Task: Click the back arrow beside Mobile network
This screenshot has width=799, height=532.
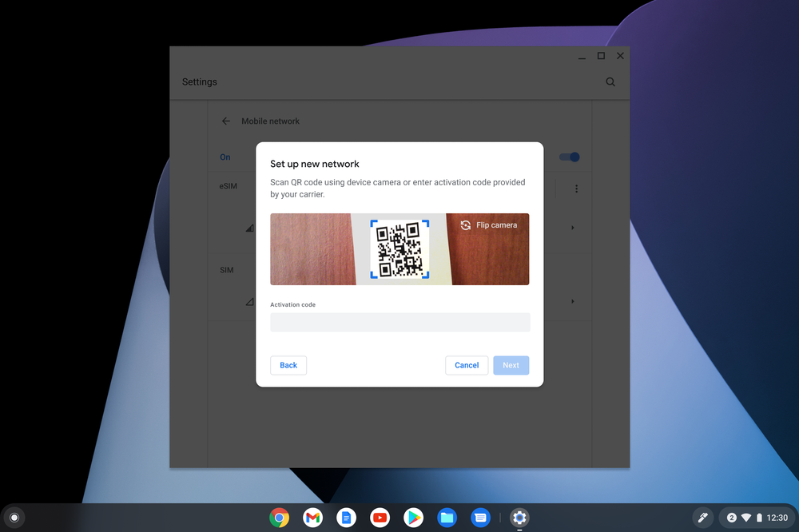Action: coord(225,121)
